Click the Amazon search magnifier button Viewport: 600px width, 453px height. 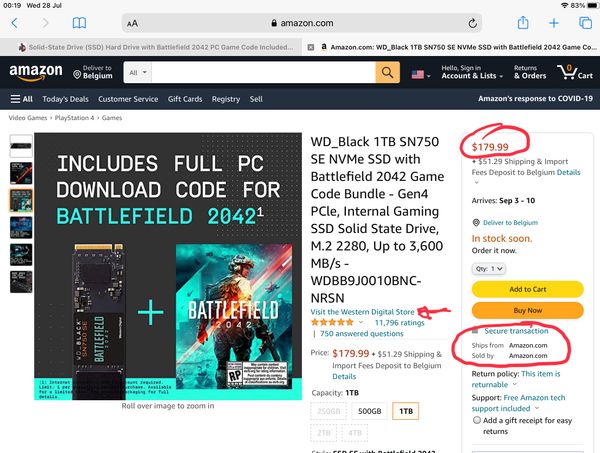(x=387, y=72)
